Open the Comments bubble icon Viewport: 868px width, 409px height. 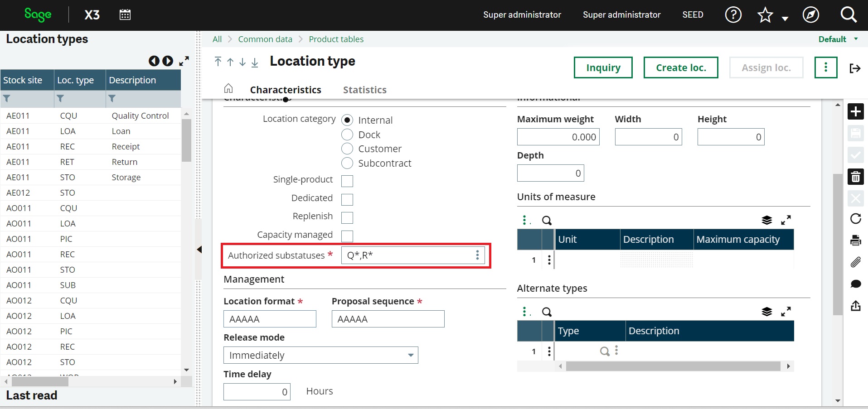(x=856, y=284)
